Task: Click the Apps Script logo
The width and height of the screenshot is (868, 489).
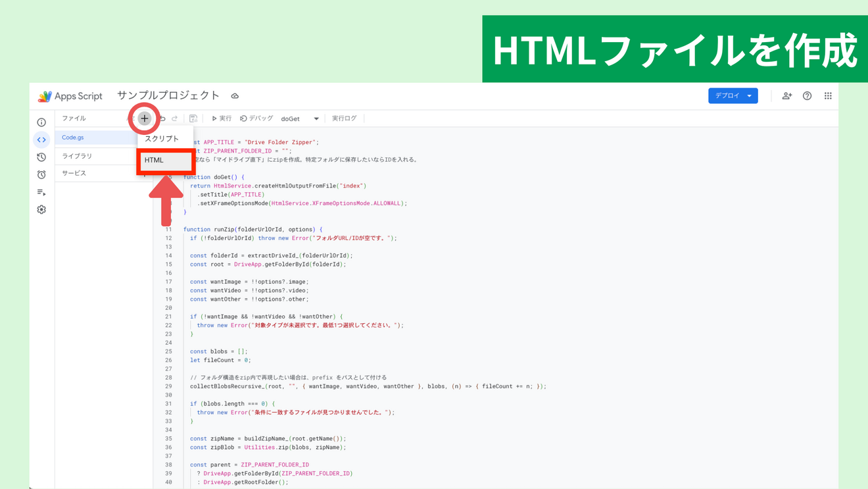Action: [x=70, y=96]
